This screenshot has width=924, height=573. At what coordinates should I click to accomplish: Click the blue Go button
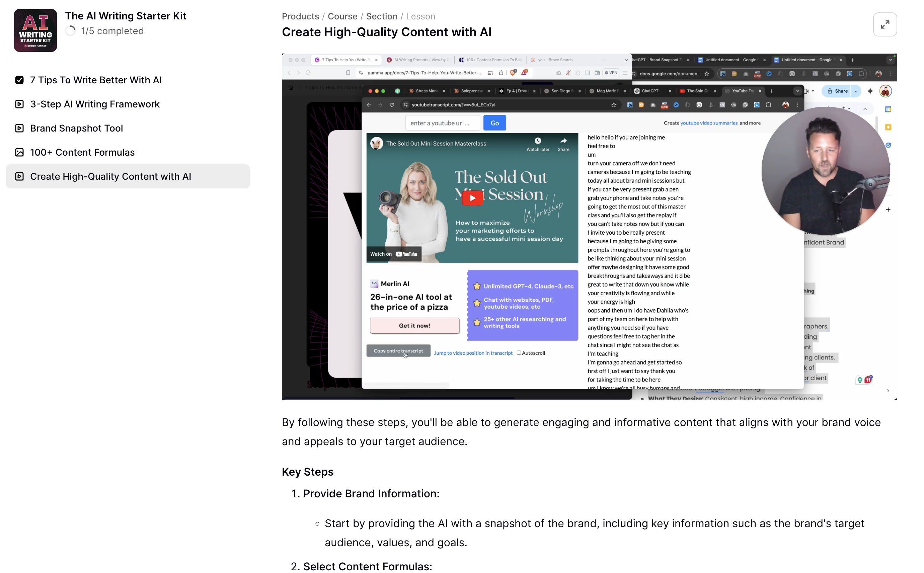(494, 123)
